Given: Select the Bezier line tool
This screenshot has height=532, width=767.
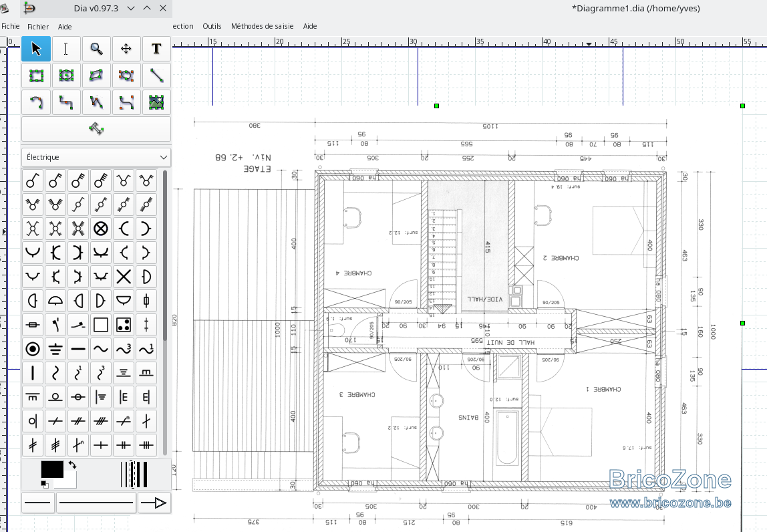Looking at the screenshot, I should (126, 102).
